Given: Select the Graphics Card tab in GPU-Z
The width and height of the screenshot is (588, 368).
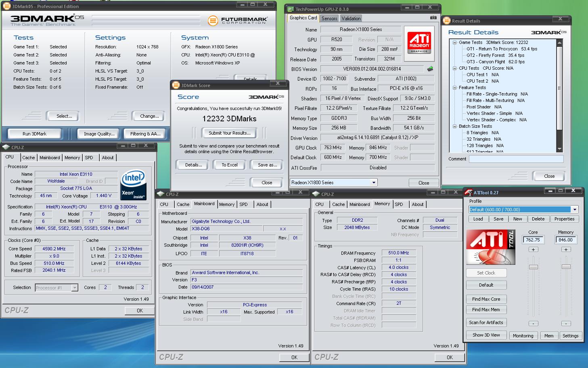Looking at the screenshot, I should (x=303, y=18).
